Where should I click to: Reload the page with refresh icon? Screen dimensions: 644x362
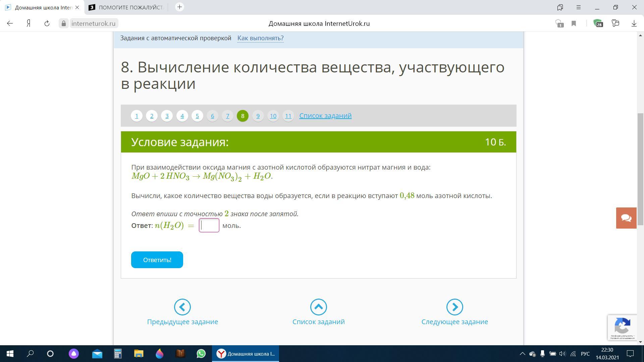point(47,23)
